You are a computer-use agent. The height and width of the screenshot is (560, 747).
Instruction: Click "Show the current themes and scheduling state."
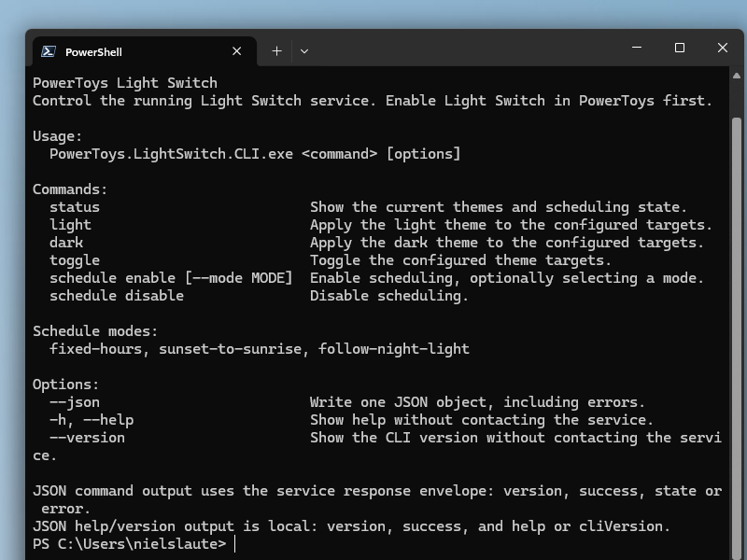coord(499,207)
